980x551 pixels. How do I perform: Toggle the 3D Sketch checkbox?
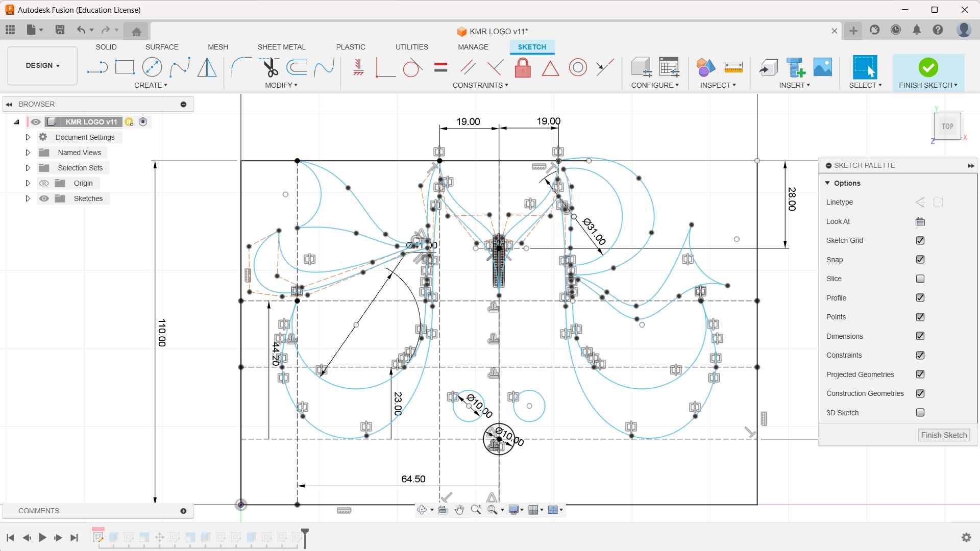(920, 413)
